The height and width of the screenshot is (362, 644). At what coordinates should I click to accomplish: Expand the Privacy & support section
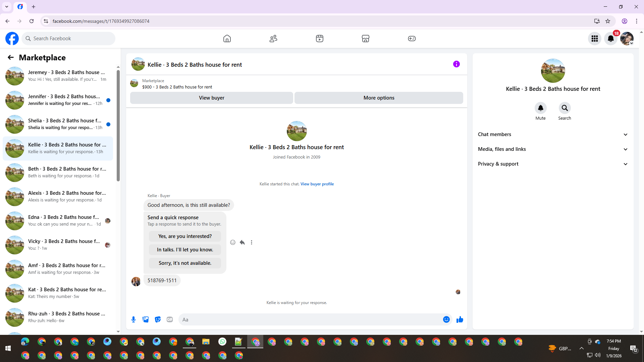point(553,164)
